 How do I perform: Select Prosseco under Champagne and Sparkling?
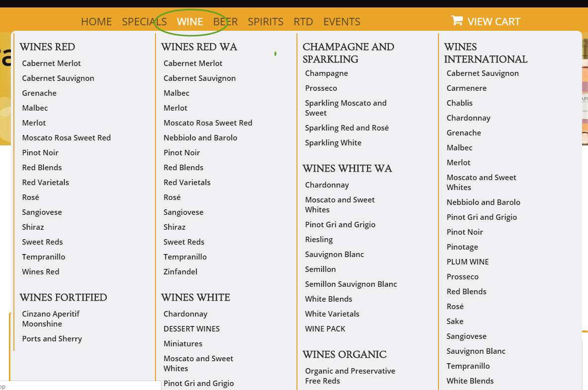click(321, 88)
